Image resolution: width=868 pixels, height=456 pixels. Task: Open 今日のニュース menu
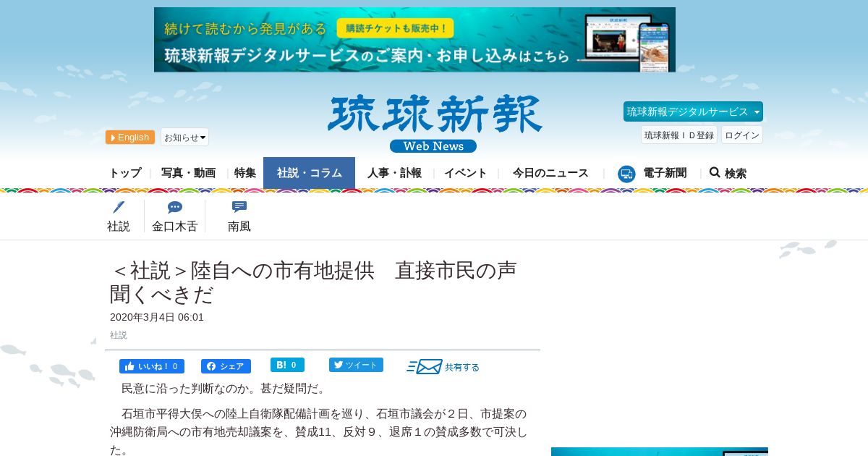(x=550, y=173)
